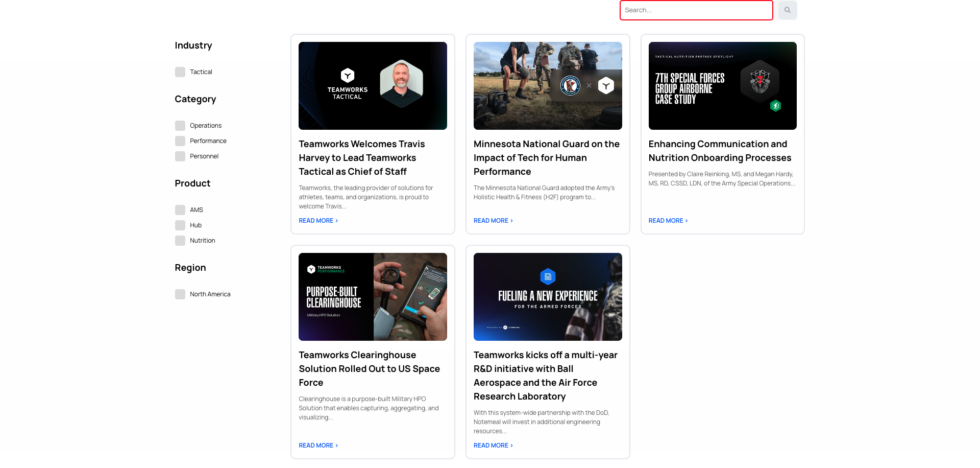Click the Purpose-Built Clearinghouse thumbnail

[x=372, y=296]
